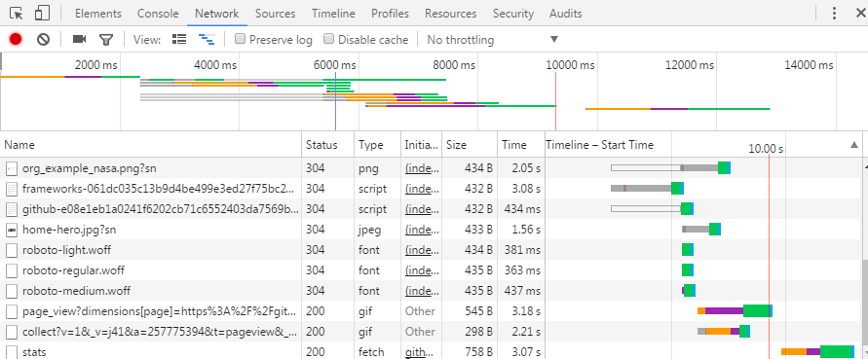Viewport: 868px width, 359px height.
Task: Clear the network log with the clear icon
Action: click(x=43, y=39)
